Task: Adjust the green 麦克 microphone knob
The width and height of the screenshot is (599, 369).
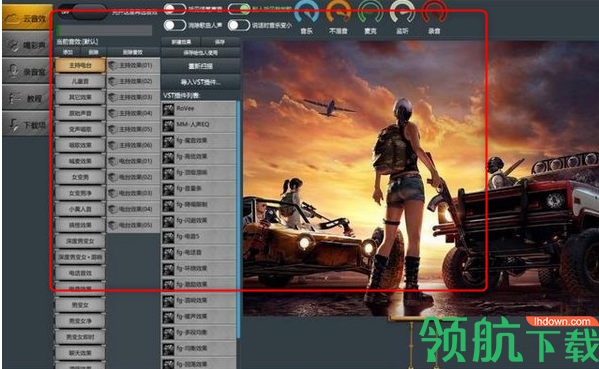Action: pos(370,12)
